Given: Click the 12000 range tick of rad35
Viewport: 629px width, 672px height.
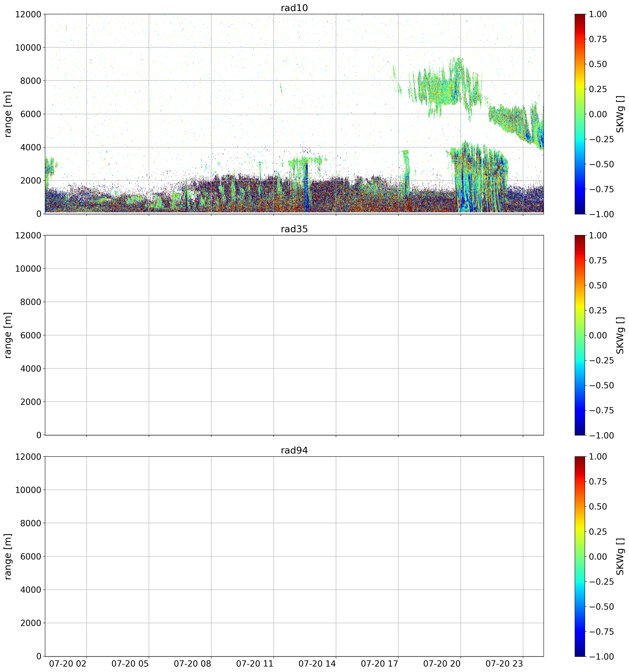Looking at the screenshot, I should click(28, 235).
